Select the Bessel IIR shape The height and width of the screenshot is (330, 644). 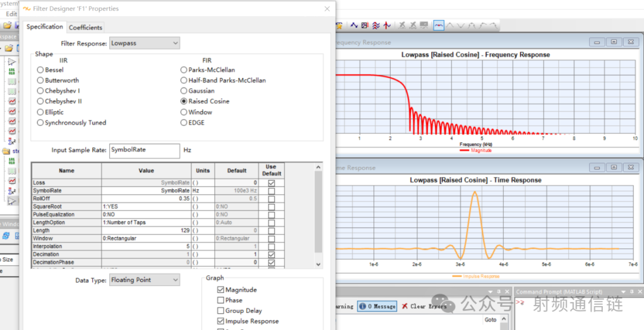click(x=41, y=70)
